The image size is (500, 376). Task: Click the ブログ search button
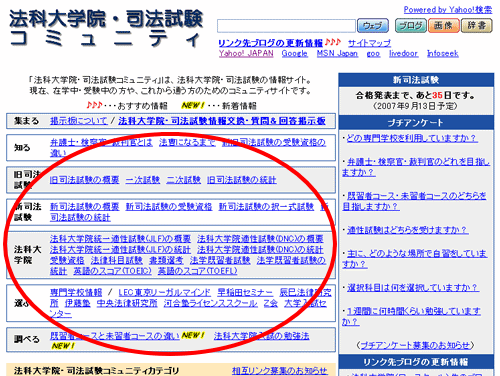click(411, 26)
